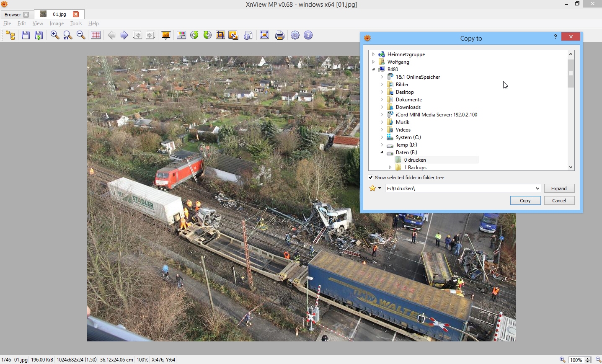Open the destination path dropdown
The height and width of the screenshot is (364, 602).
[537, 188]
